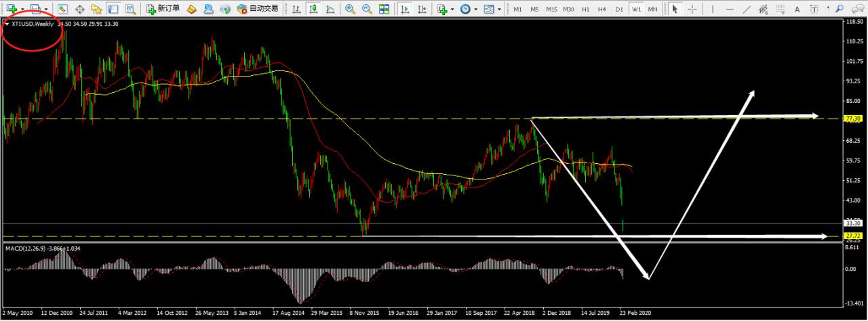Toggle the Auto Scroll chart icon
Viewport: 868px width, 321px height.
tap(405, 9)
